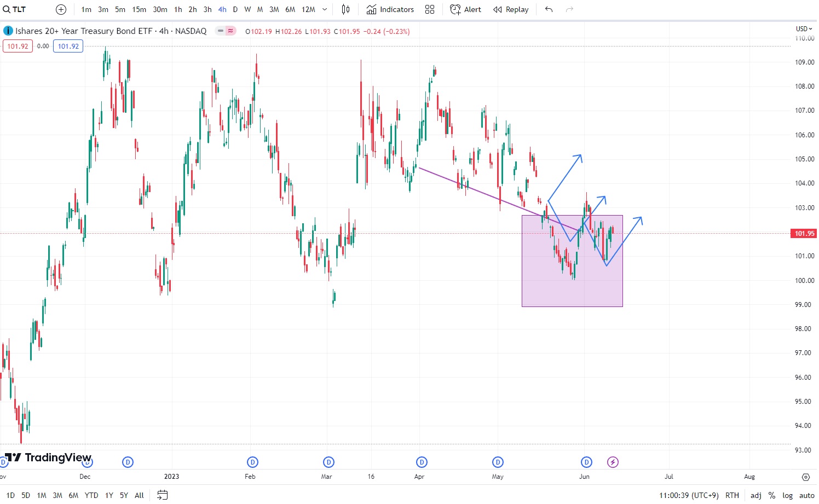The image size is (819, 504).
Task: Set date range to 5D
Action: coord(26,495)
